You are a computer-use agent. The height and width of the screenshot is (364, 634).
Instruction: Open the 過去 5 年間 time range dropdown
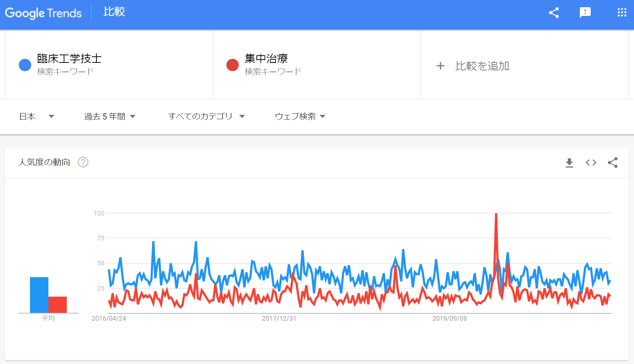point(110,116)
